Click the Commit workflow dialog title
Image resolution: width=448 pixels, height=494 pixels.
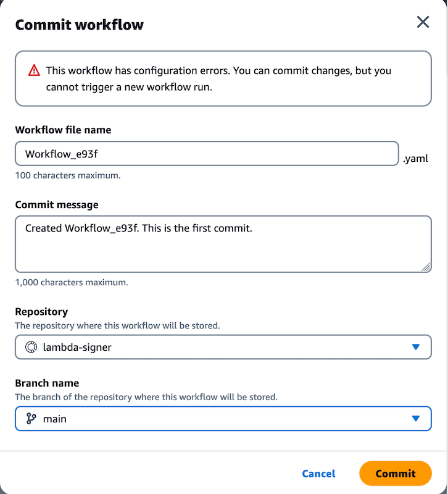(x=80, y=25)
